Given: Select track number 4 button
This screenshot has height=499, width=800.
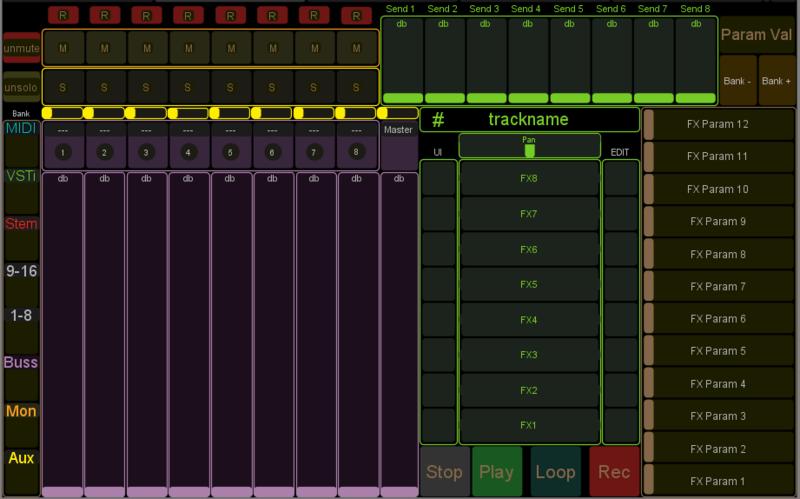Looking at the screenshot, I should click(188, 152).
